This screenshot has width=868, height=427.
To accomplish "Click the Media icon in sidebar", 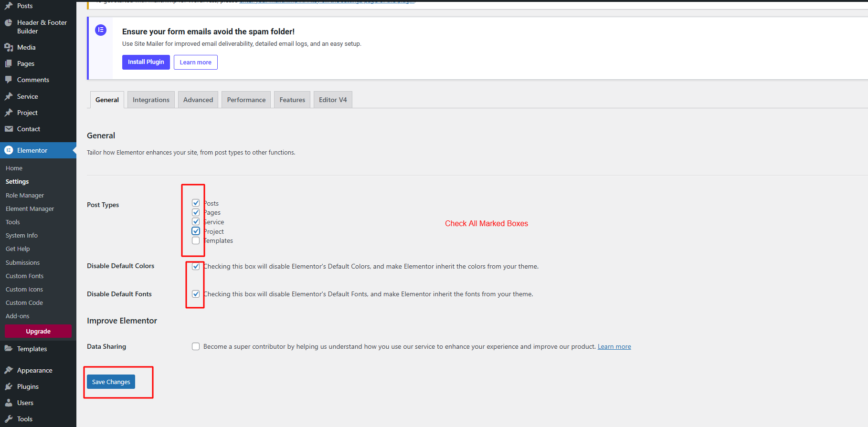I will (x=9, y=47).
